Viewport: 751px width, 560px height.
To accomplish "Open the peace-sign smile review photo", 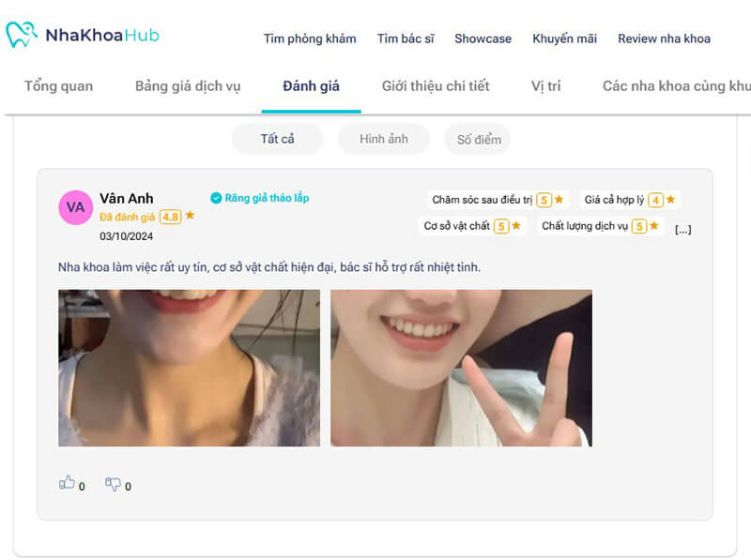I will 461,368.
